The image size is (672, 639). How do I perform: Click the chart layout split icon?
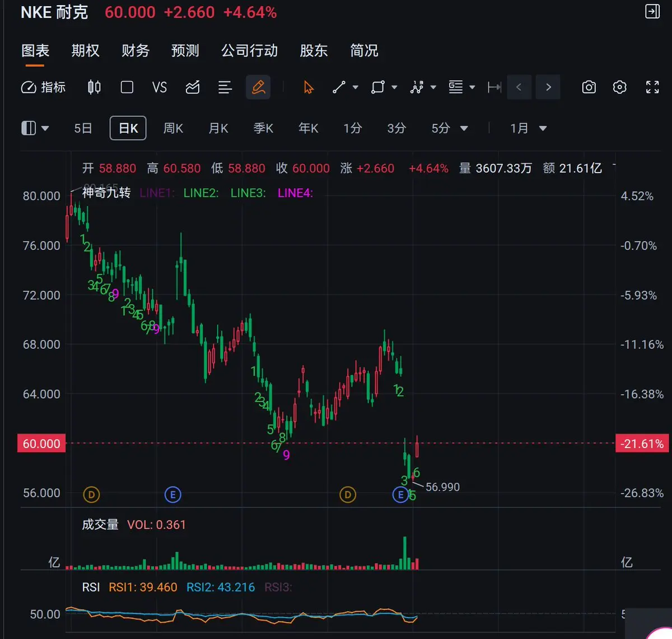(29, 128)
